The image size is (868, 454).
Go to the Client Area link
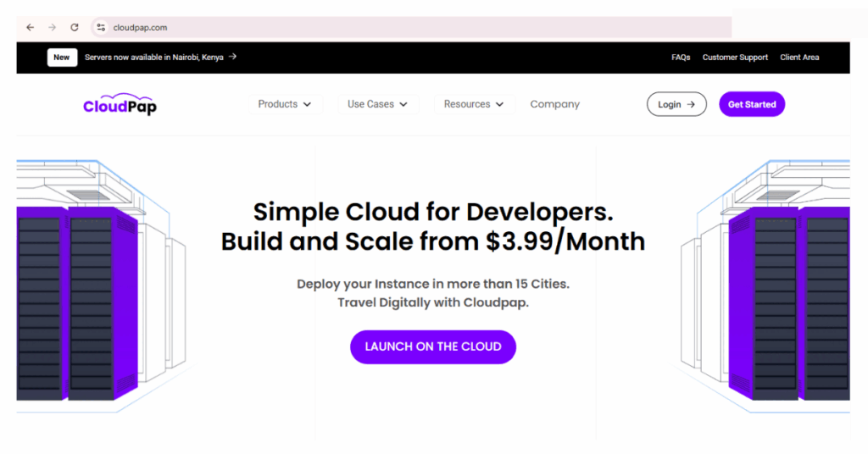coord(799,58)
